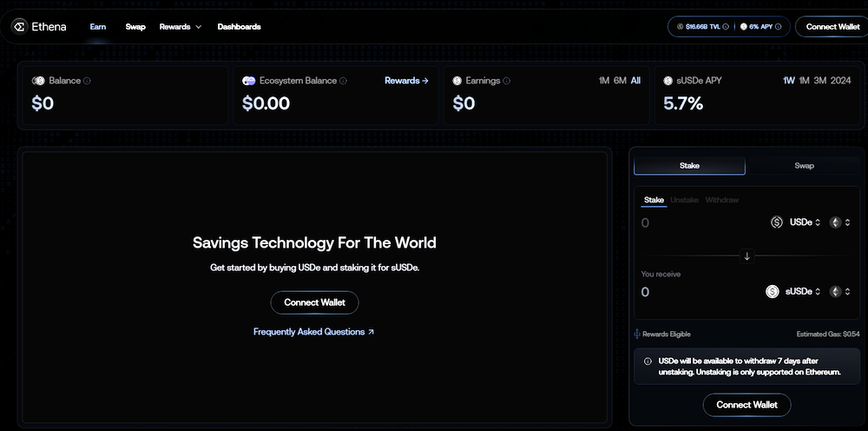Click the 6% APY indicator
This screenshot has width=868, height=431.
click(x=760, y=27)
